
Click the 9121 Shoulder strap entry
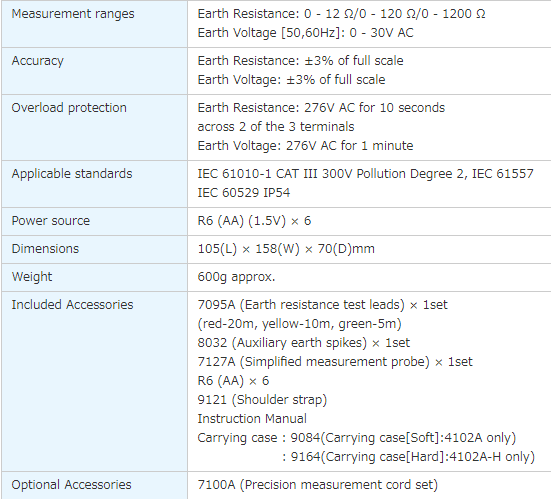pyautogui.click(x=262, y=400)
